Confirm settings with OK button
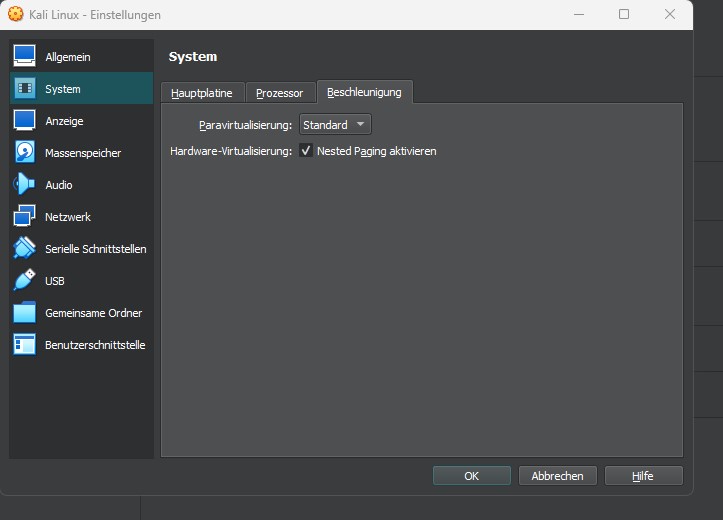 pos(471,476)
